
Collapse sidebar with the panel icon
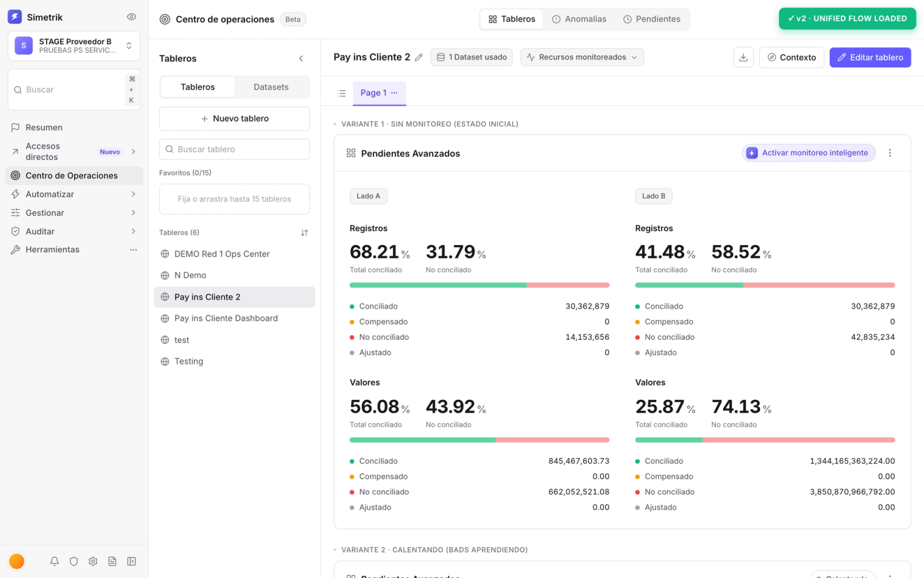click(132, 561)
